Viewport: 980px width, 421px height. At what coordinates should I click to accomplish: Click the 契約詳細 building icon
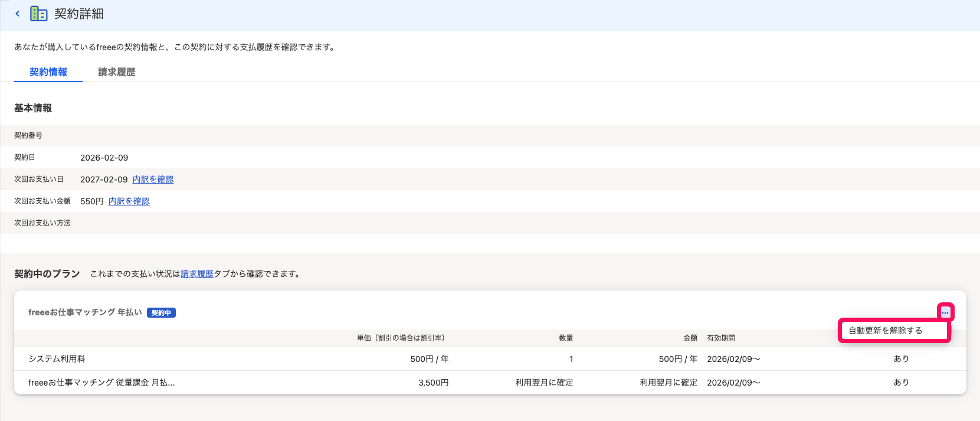[x=39, y=14]
